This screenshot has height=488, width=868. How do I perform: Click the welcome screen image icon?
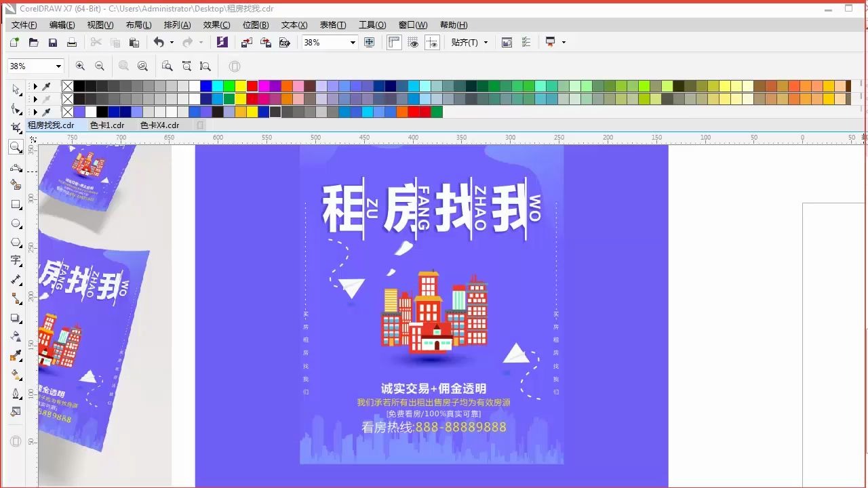click(x=507, y=42)
